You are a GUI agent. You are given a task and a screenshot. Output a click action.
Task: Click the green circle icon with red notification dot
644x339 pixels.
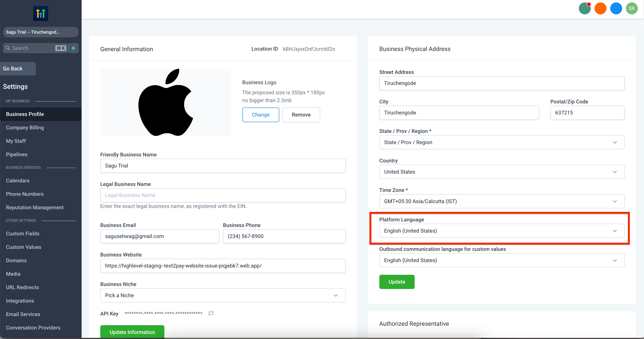584,9
